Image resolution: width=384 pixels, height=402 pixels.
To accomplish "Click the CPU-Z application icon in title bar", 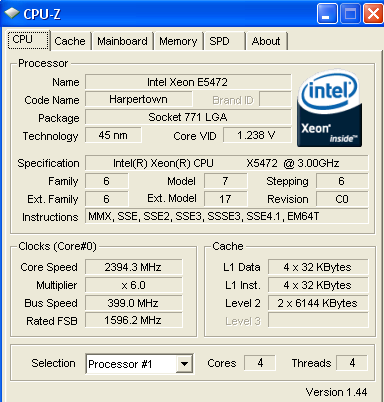I will (x=12, y=13).
